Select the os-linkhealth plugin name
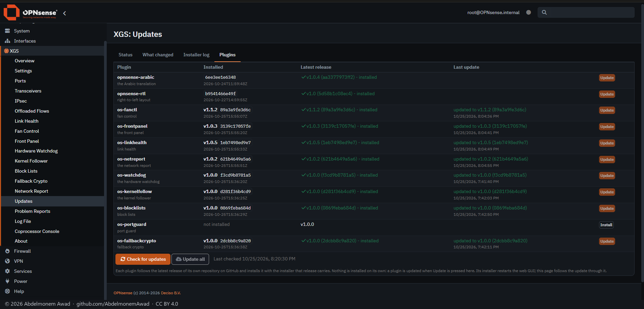Screen dimensions: 644x309 132,142
